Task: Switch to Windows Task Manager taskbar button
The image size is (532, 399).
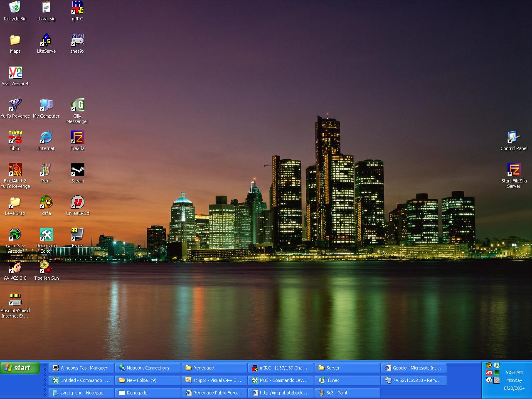Action: click(x=81, y=368)
